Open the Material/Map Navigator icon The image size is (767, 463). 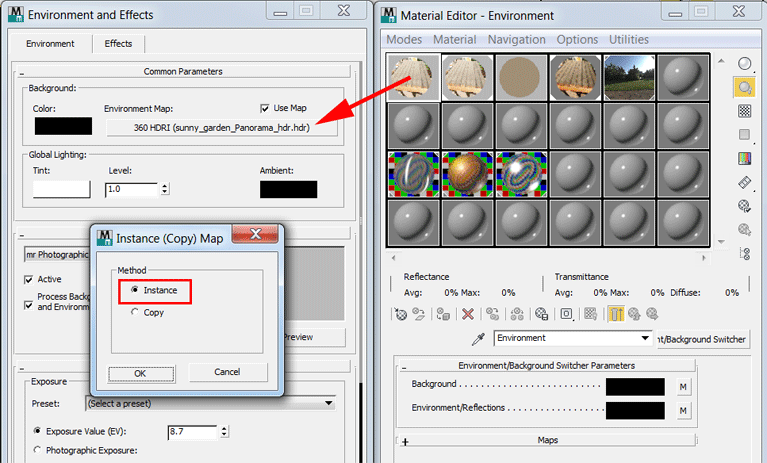[x=744, y=253]
